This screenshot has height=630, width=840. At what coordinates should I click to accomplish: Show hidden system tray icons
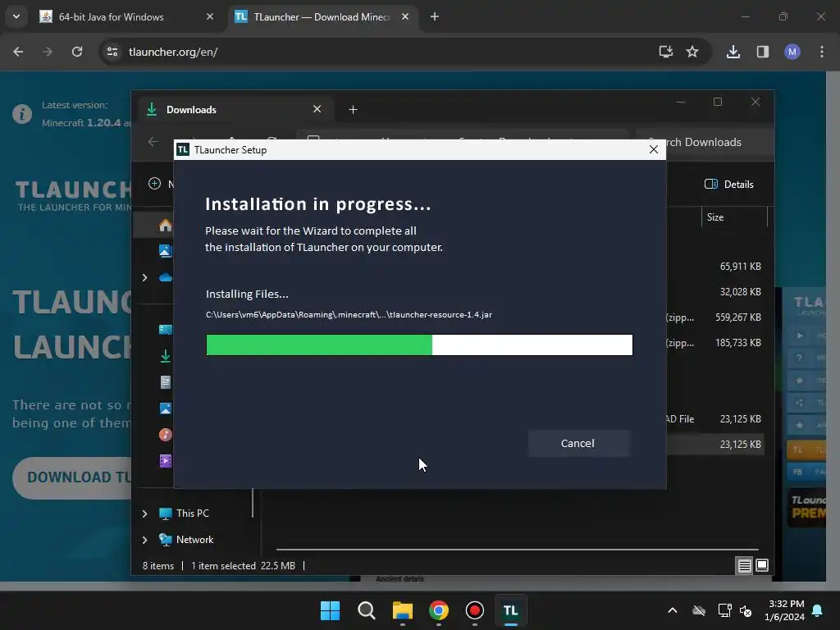pos(673,610)
